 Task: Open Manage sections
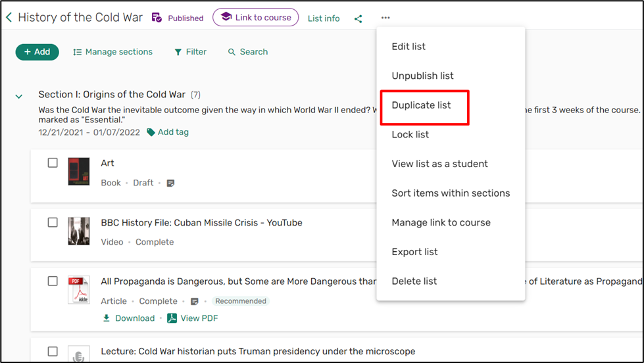coord(112,52)
